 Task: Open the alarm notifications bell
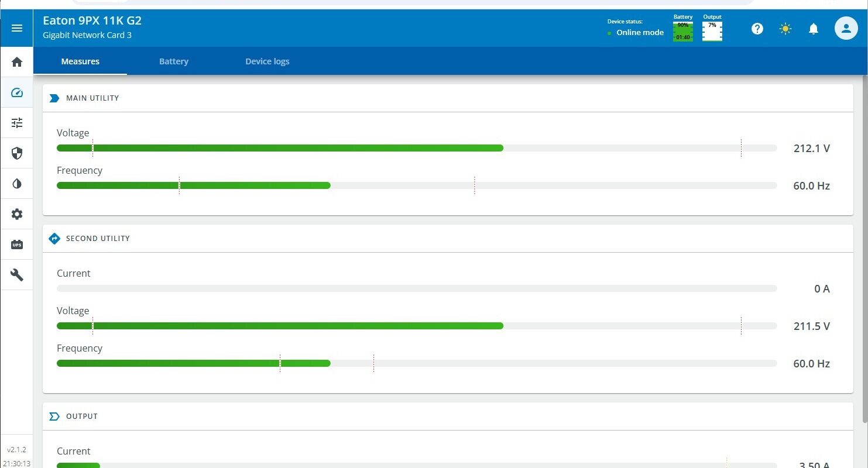(x=814, y=29)
